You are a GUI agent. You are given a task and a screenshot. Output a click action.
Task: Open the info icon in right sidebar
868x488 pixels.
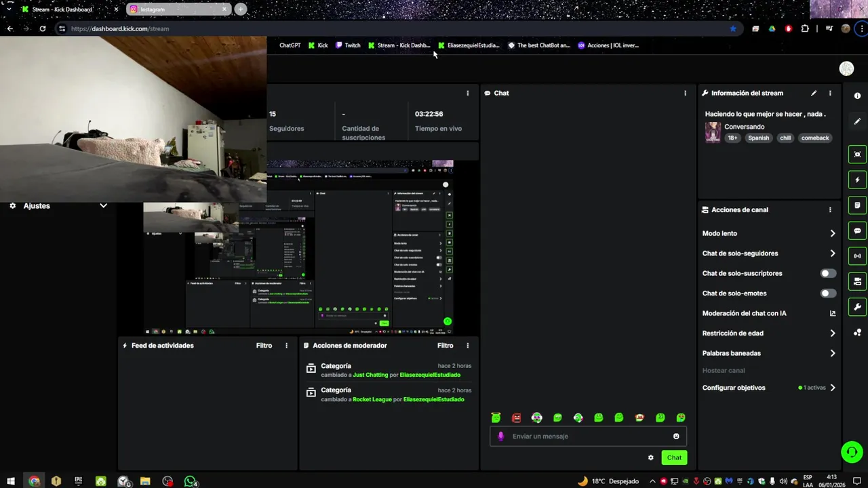[x=857, y=96]
